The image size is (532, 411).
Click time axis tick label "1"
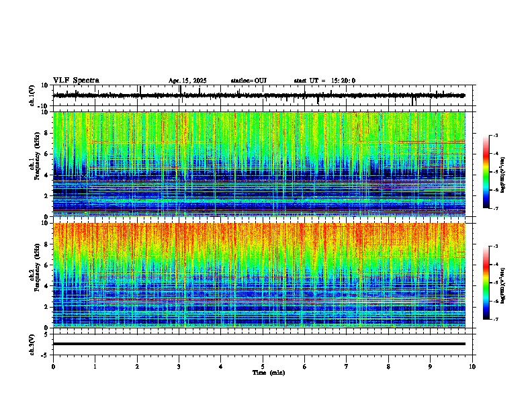point(95,367)
